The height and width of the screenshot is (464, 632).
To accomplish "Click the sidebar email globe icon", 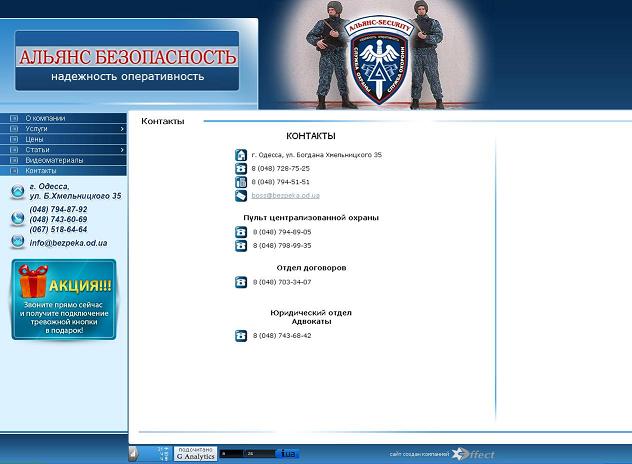I will pyautogui.click(x=17, y=241).
